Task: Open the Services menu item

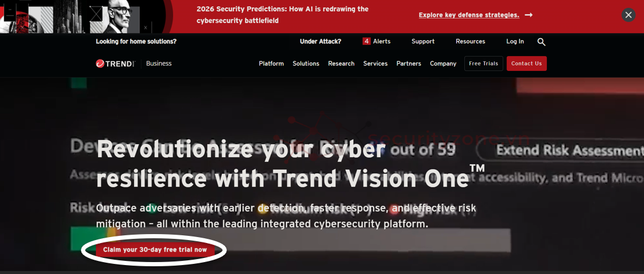Action: (376, 64)
